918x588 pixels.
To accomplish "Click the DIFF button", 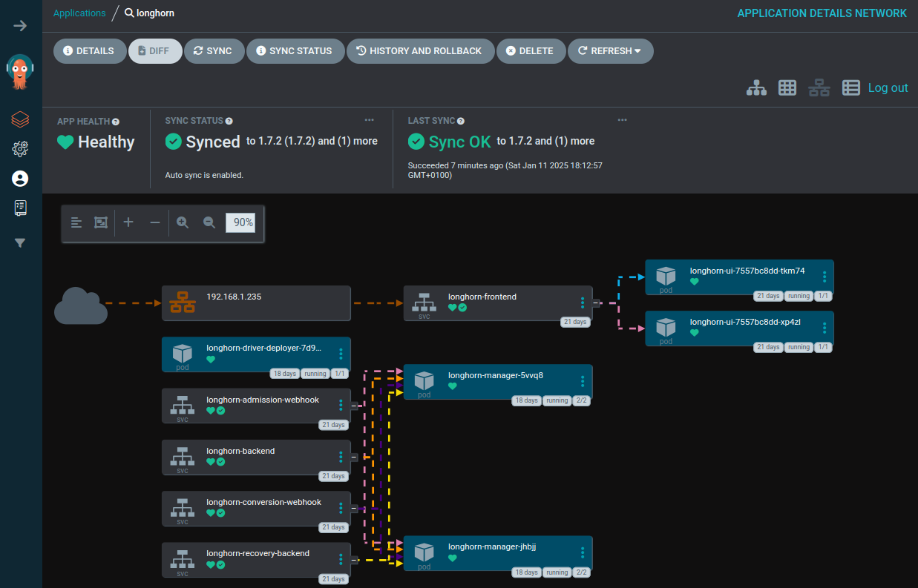I will pyautogui.click(x=155, y=51).
